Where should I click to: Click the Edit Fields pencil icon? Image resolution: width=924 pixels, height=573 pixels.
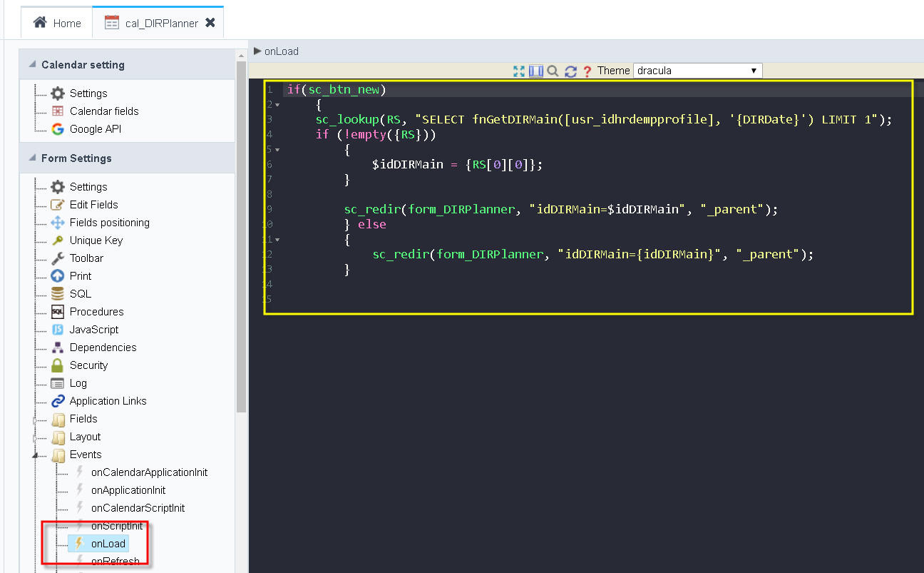click(58, 205)
